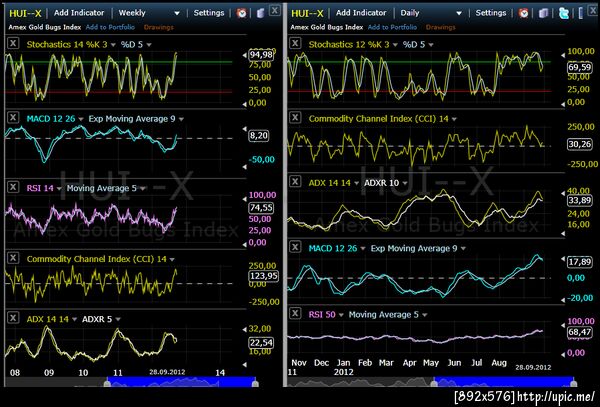Remove daily ADX 14 14 indicator with X
This screenshot has width=600, height=407.
[x=295, y=181]
